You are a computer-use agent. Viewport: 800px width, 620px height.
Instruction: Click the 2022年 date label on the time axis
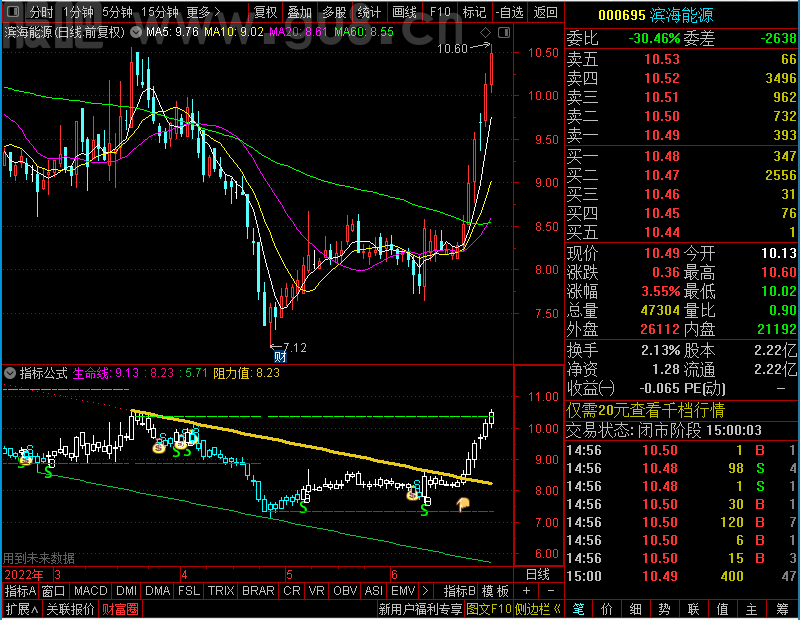pos(24,575)
